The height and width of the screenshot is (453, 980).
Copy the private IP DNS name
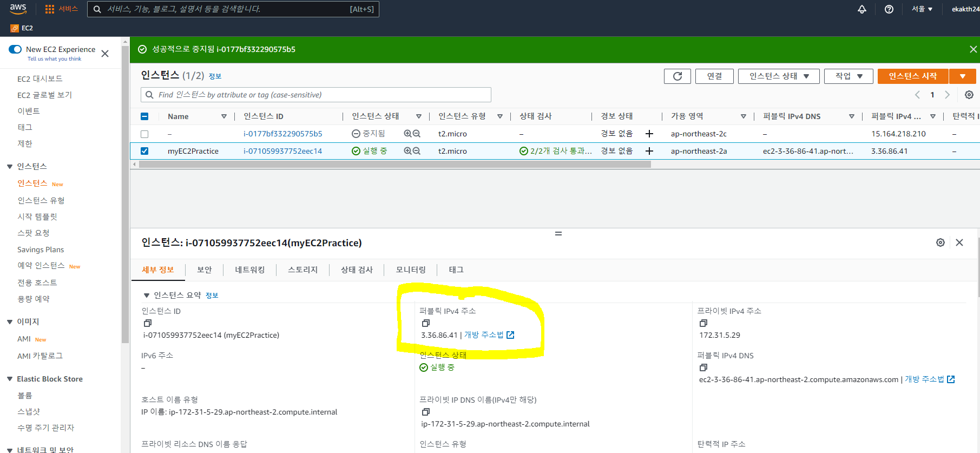click(425, 412)
